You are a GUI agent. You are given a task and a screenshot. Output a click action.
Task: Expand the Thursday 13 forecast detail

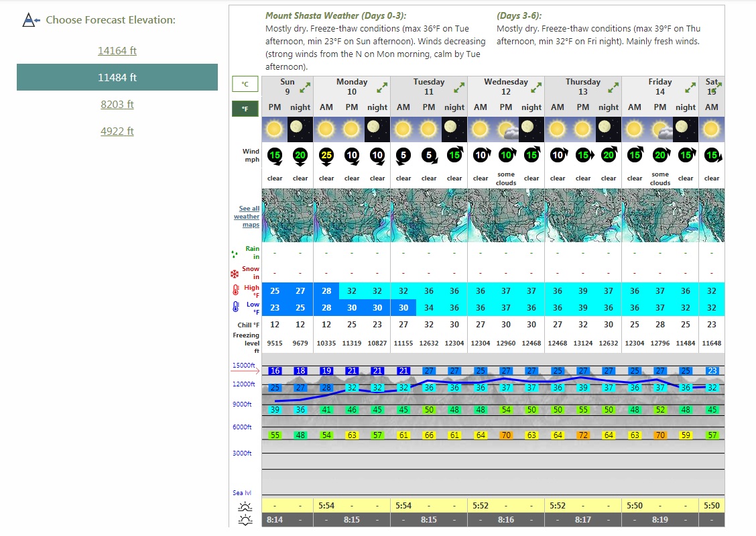tap(613, 88)
